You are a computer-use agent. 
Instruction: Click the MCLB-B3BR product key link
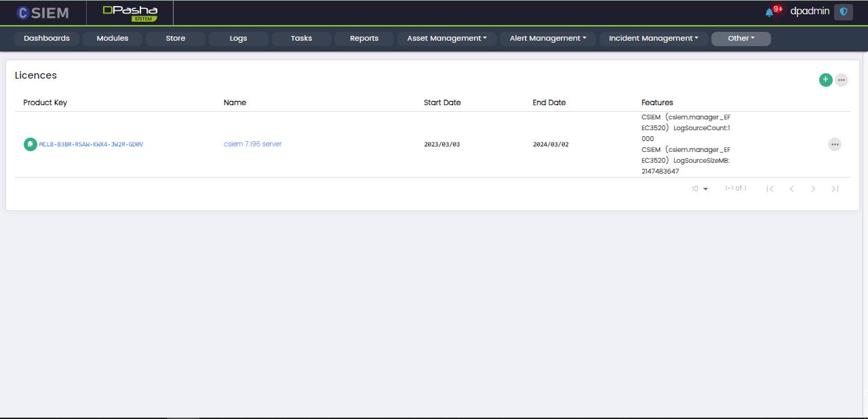pyautogui.click(x=91, y=144)
